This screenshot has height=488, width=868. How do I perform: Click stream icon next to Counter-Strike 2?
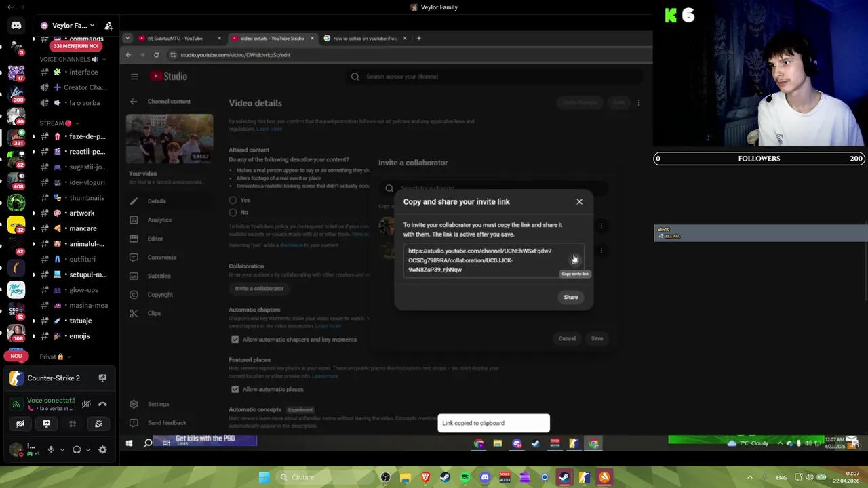[102, 378]
